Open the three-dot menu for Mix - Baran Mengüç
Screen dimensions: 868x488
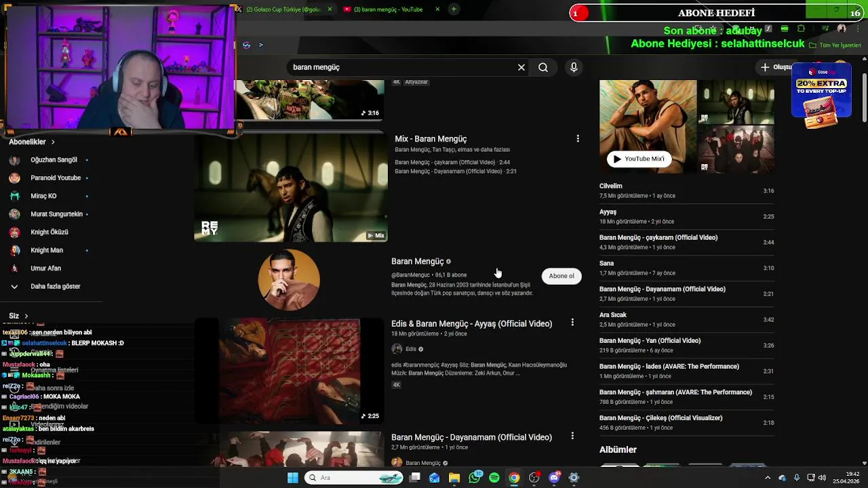578,138
